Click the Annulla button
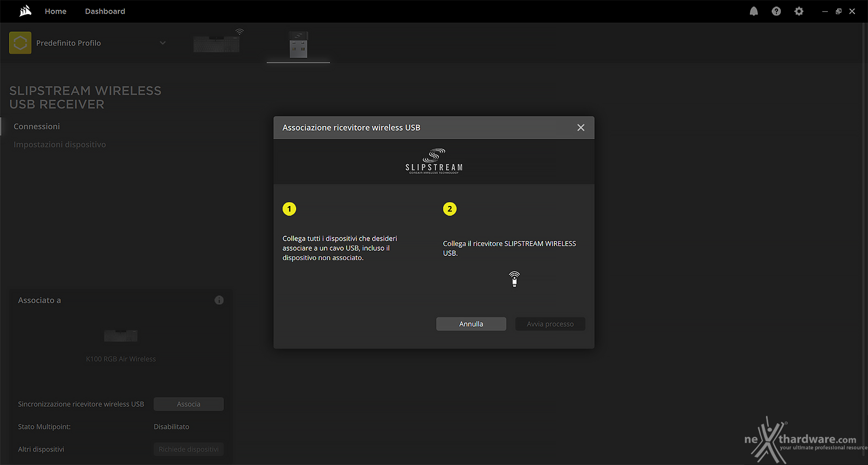Viewport: 868px width, 465px height. (471, 324)
